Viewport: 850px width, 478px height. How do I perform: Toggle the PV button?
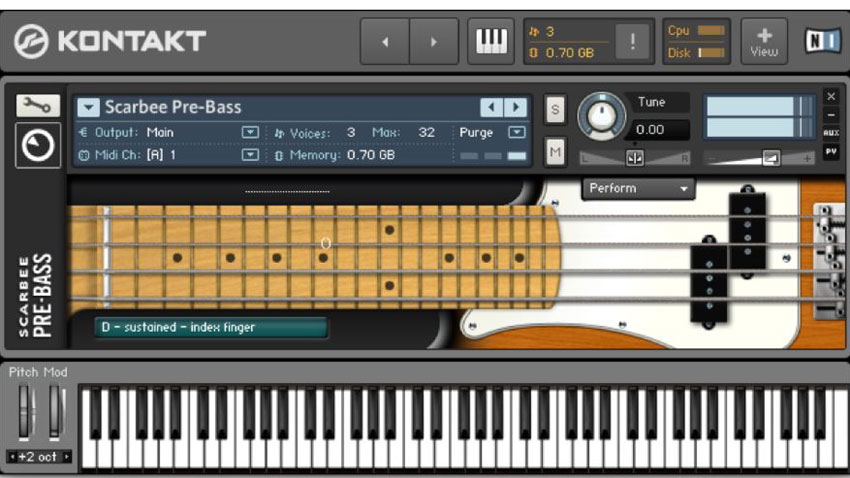click(831, 152)
